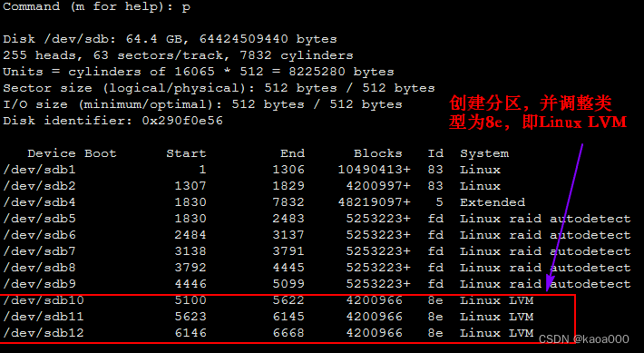Image resolution: width=644 pixels, height=353 pixels.
Task: Click the 'System' column header
Action: [484, 153]
